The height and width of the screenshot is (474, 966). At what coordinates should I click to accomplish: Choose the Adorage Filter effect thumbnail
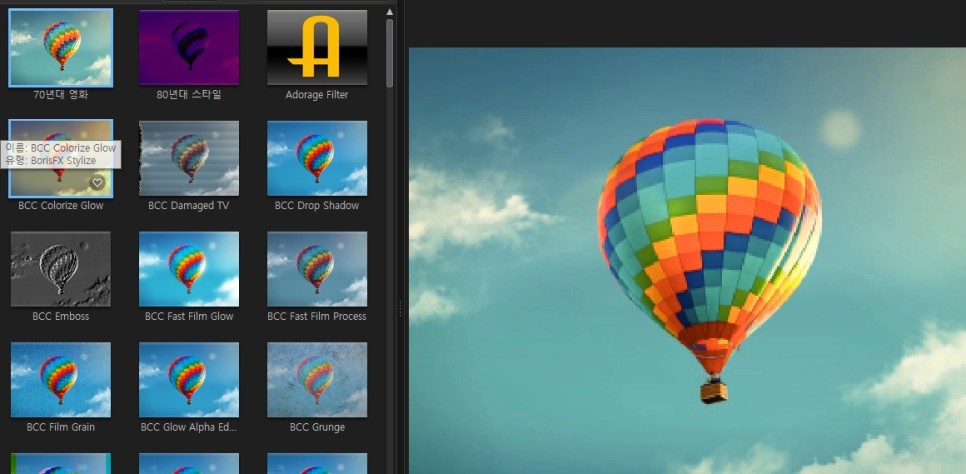coord(317,47)
